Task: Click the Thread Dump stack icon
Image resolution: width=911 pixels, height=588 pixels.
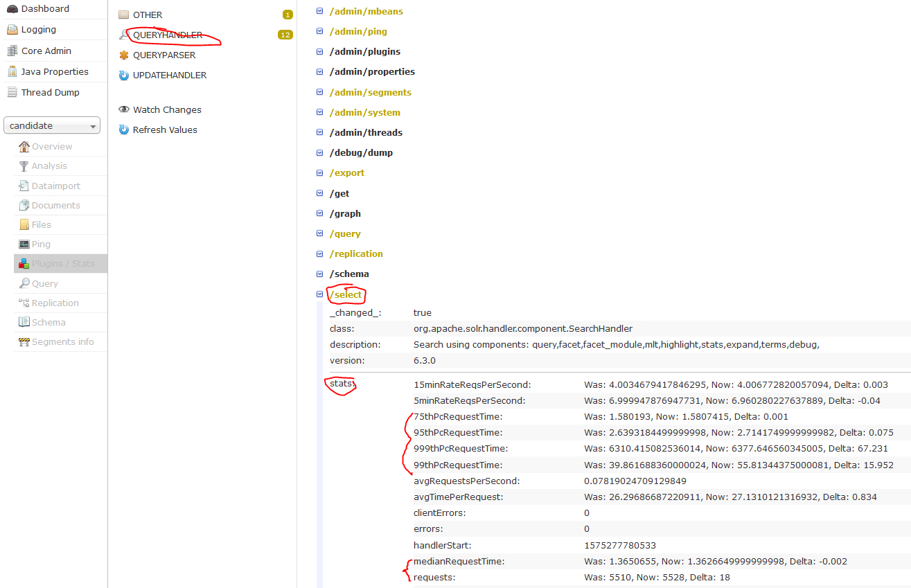Action: [x=12, y=92]
